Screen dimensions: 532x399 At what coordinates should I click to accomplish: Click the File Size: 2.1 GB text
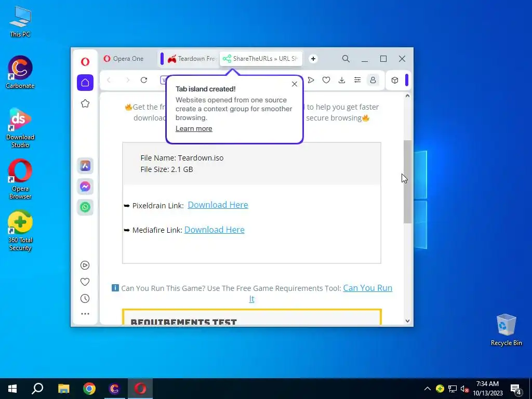[x=167, y=169]
